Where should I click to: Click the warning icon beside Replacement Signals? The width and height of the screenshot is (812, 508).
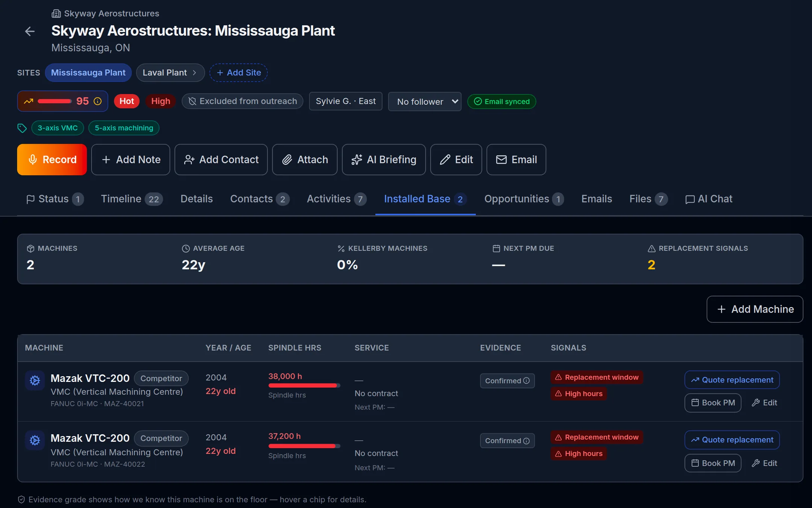[651, 249]
